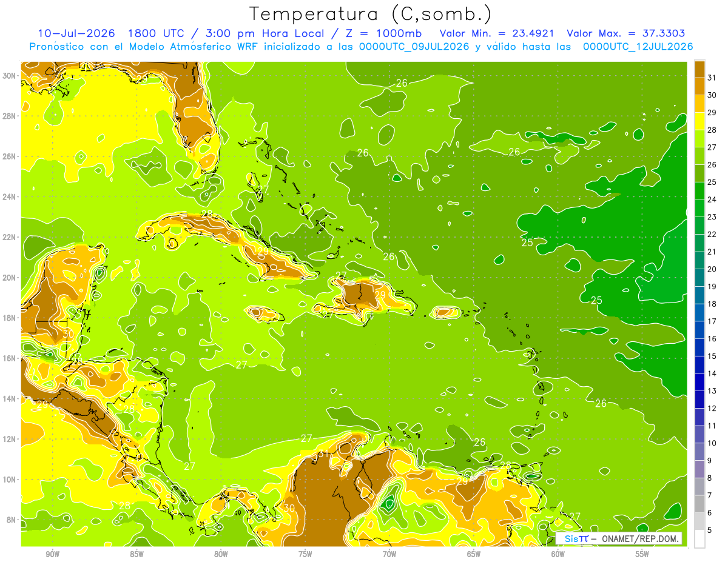Click the "80W" longitude axis label
Image resolution: width=728 pixels, height=562 pixels.
point(221,554)
